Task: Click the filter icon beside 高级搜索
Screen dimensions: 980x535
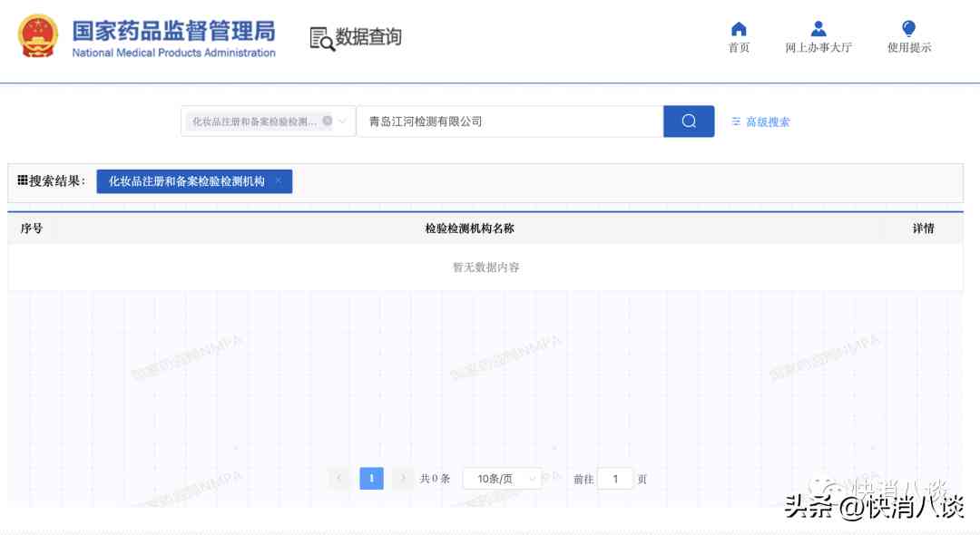Action: pyautogui.click(x=735, y=121)
